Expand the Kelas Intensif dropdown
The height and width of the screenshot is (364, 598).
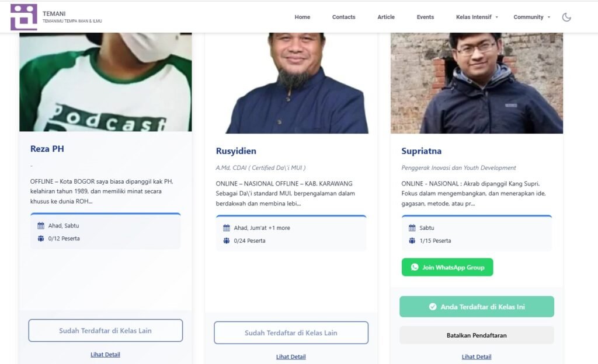pos(477,17)
